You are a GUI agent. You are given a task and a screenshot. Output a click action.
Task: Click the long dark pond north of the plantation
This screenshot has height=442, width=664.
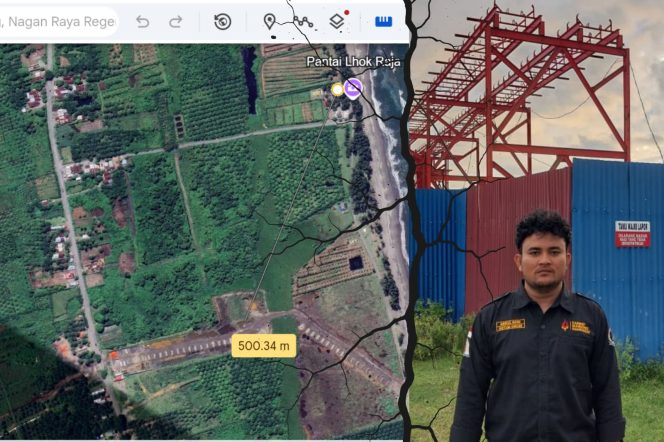point(249,79)
